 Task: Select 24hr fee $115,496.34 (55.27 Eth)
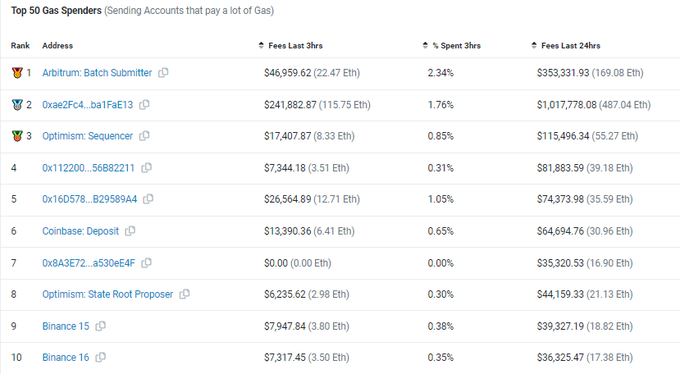click(588, 136)
